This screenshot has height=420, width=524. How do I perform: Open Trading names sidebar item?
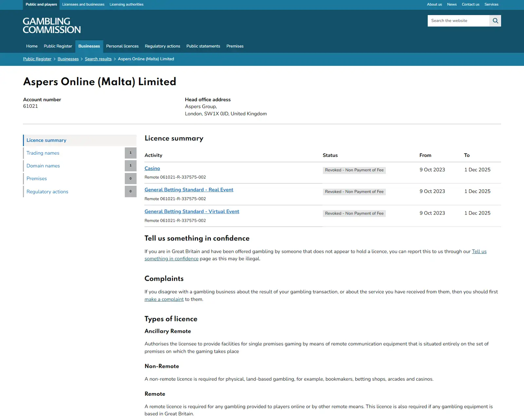click(74, 153)
